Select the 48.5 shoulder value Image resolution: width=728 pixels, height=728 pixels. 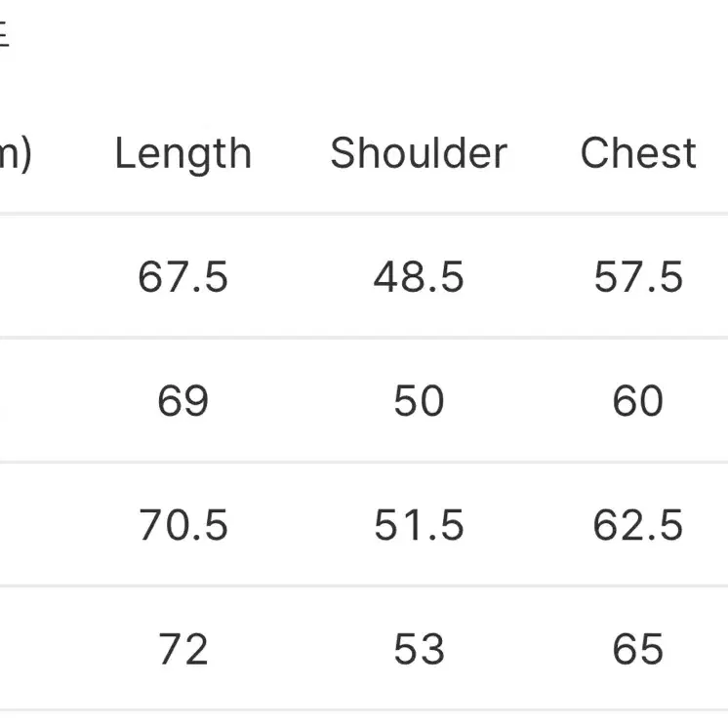[419, 277]
